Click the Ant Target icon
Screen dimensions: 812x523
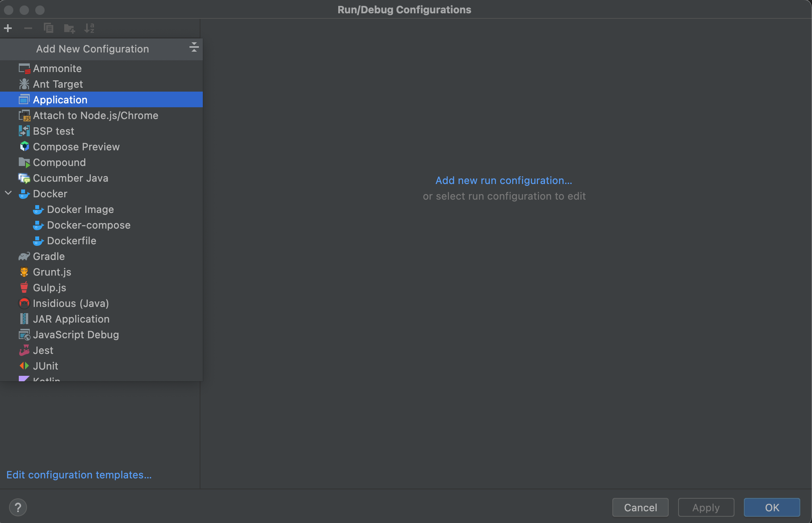coord(24,84)
